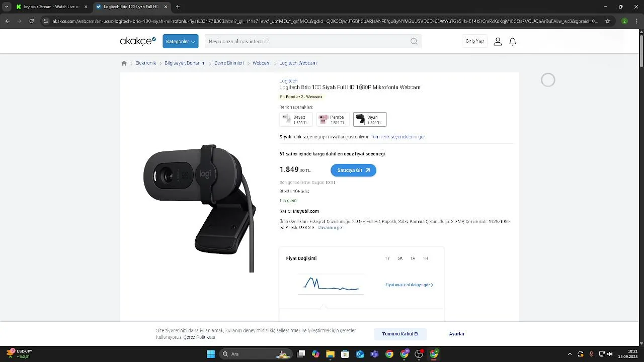Select the 1H price history range
Image resolution: width=644 pixels, height=362 pixels.
tap(426, 258)
